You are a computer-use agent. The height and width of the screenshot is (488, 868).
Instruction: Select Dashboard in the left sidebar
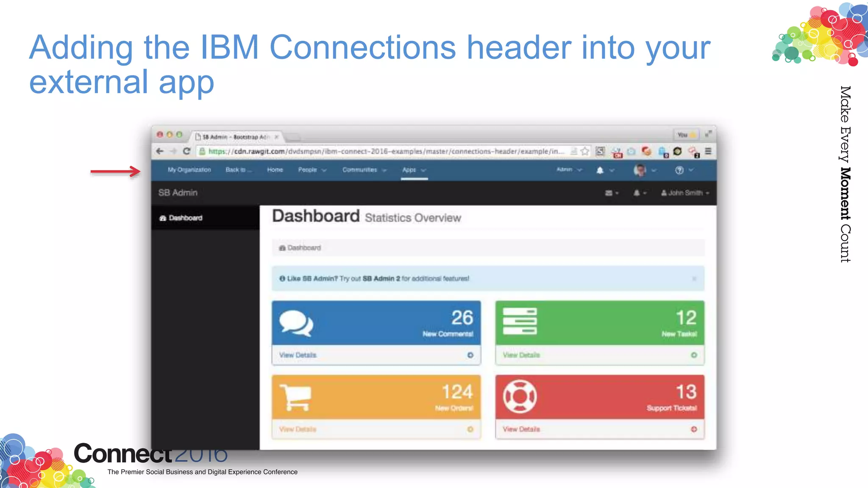point(205,218)
